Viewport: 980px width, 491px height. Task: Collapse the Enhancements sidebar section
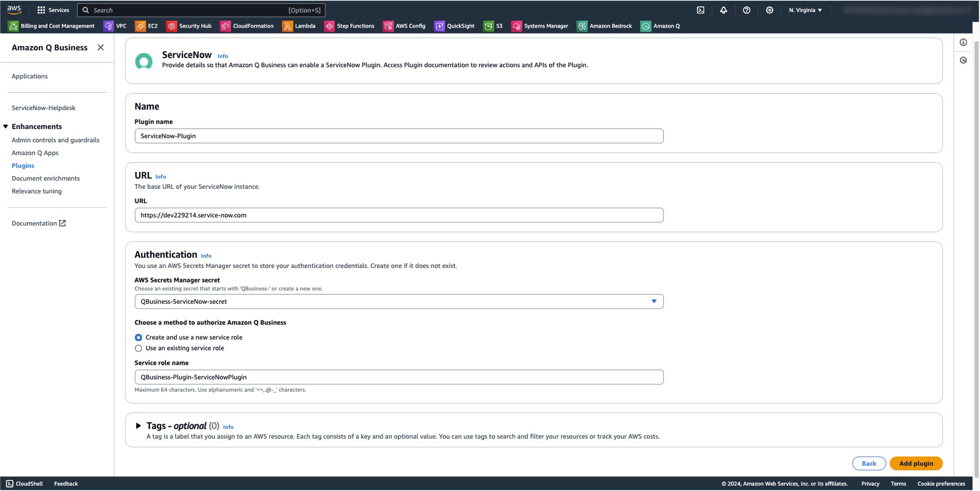pyautogui.click(x=6, y=127)
